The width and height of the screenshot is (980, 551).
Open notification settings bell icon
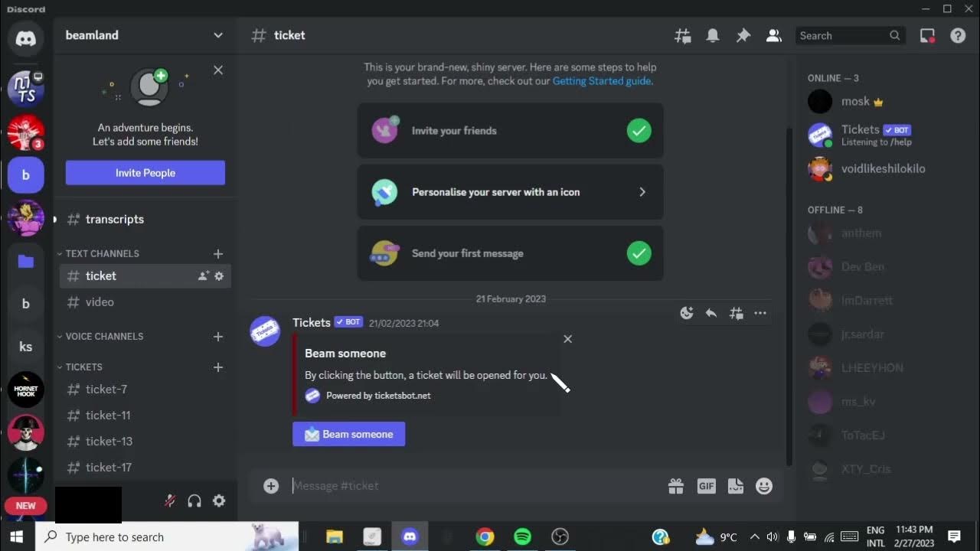point(713,36)
